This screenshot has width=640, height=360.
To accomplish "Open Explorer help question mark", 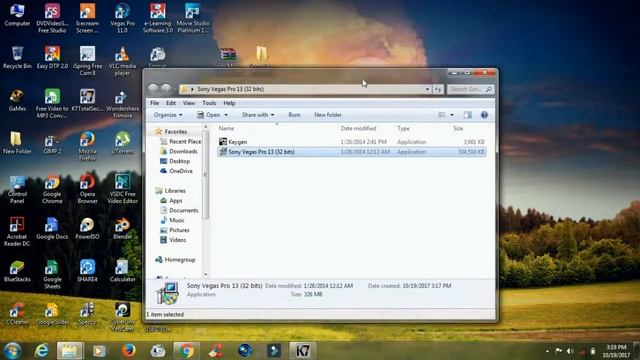I will (x=484, y=115).
